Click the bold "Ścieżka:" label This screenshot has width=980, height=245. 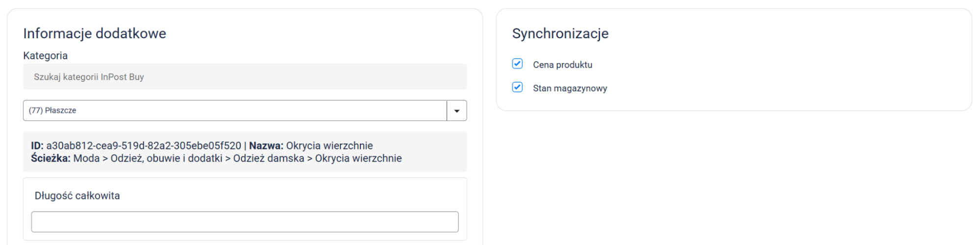coord(50,158)
